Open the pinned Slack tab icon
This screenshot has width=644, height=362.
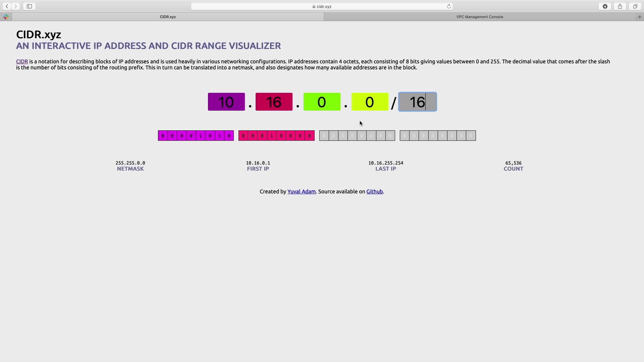click(x=6, y=17)
